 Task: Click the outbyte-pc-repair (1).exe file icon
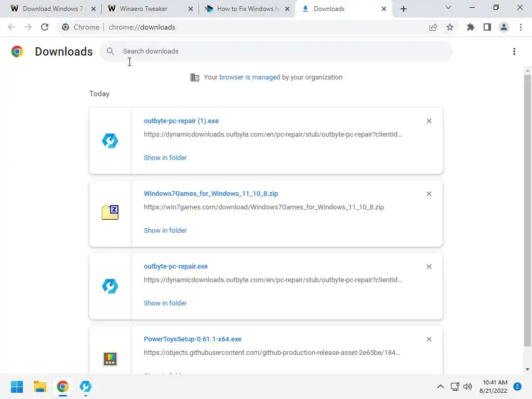110,141
